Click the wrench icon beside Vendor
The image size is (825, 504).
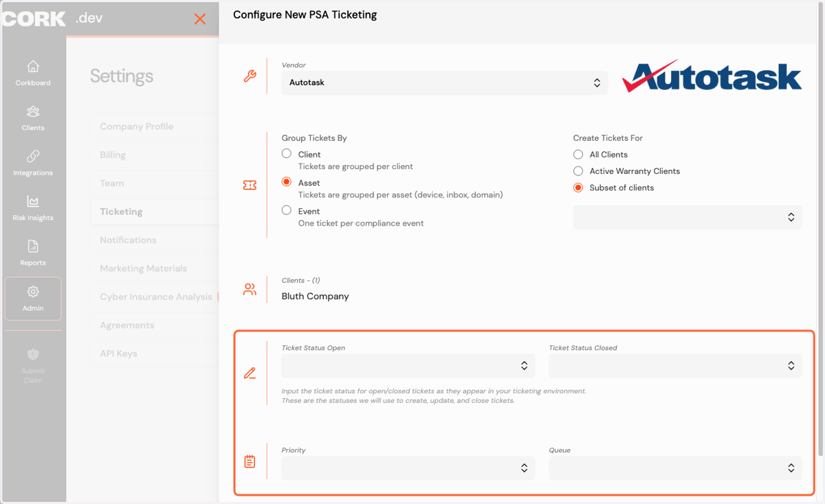tap(250, 76)
